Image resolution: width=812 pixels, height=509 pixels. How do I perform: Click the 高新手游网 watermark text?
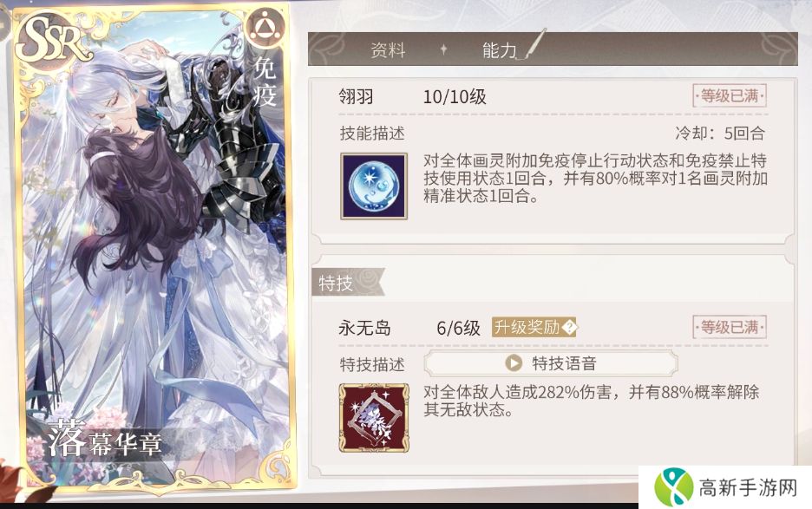[x=748, y=487]
